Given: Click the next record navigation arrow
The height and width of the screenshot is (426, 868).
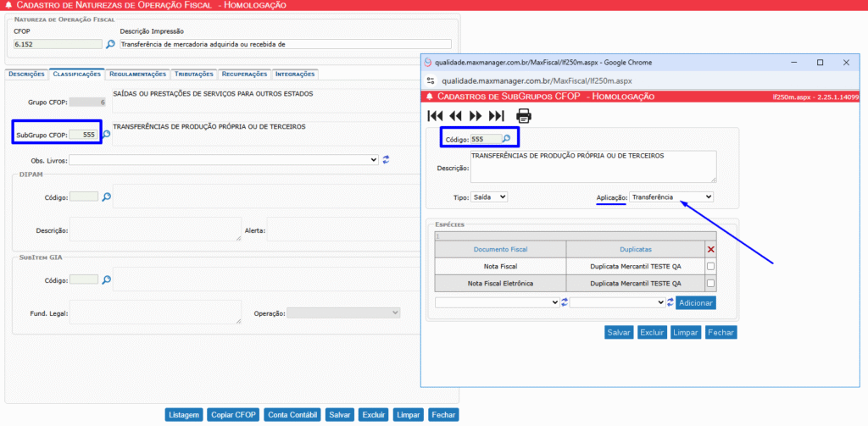Looking at the screenshot, I should 476,116.
